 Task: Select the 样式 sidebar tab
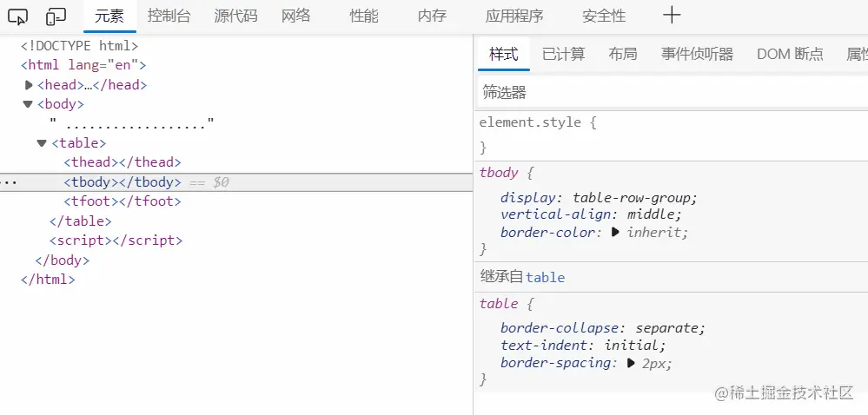point(504,54)
